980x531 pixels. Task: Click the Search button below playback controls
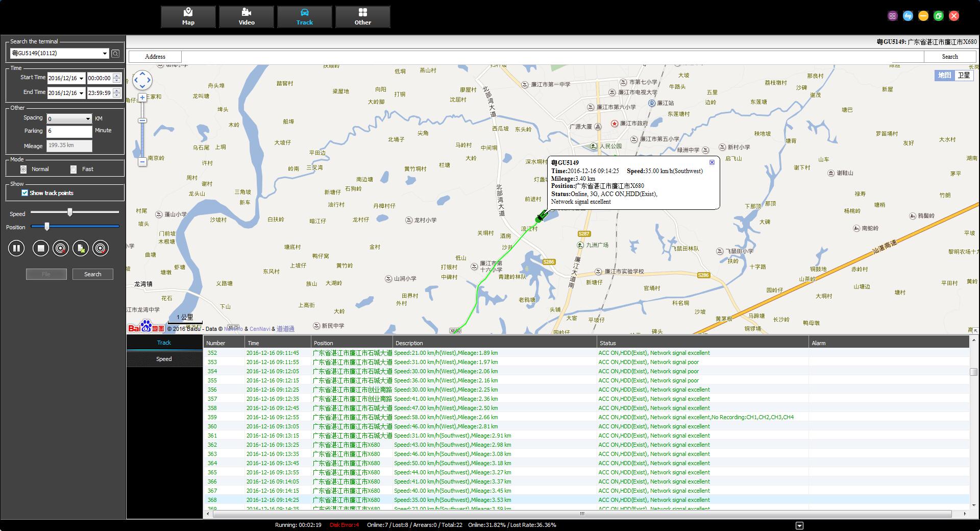[x=92, y=274]
